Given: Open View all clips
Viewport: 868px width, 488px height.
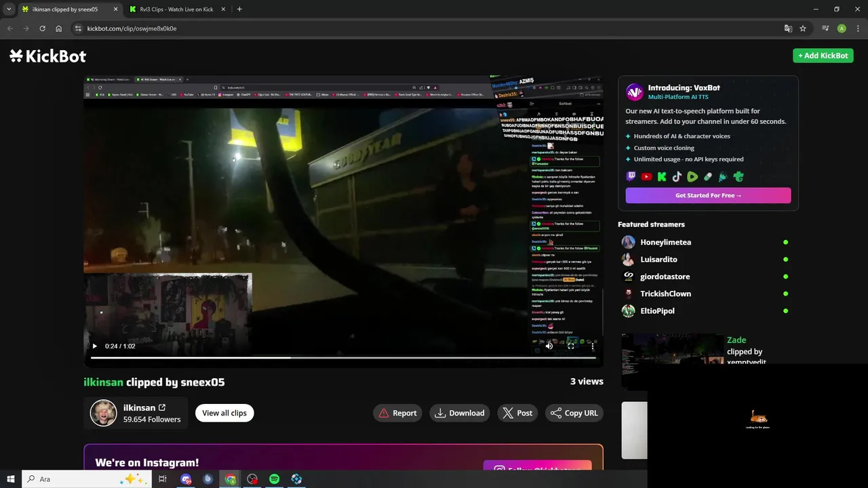Looking at the screenshot, I should coord(224,413).
